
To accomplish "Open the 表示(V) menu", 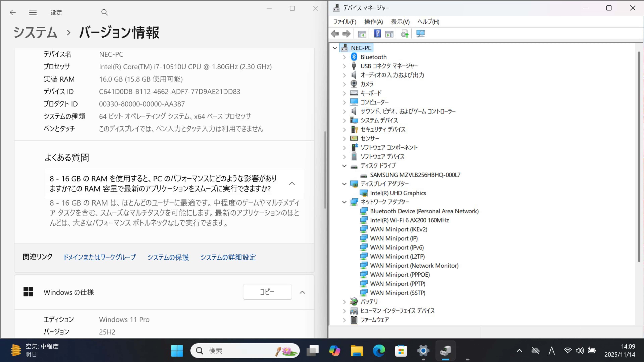I will pyautogui.click(x=400, y=22).
